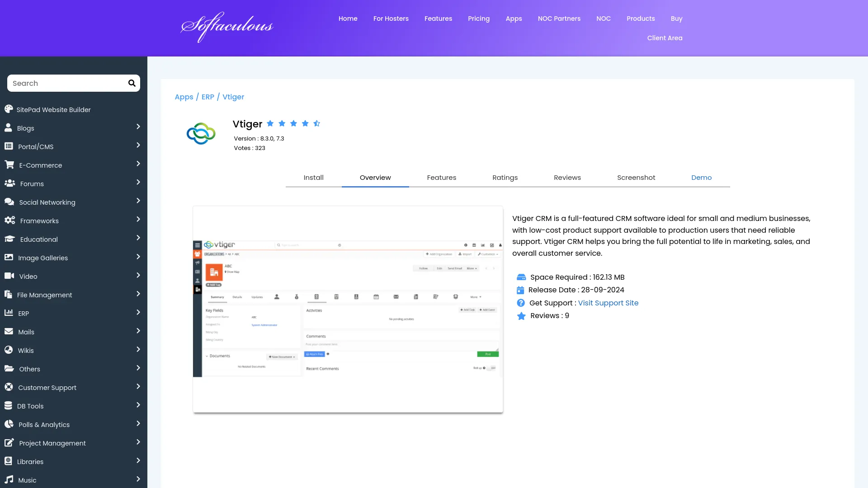Screen dimensions: 868x488
Task: Expand the Portal/CMS category chevron
Action: coord(138,145)
